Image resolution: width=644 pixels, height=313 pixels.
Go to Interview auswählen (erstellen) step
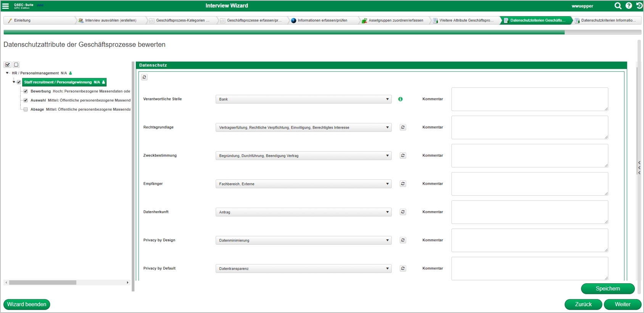111,21
